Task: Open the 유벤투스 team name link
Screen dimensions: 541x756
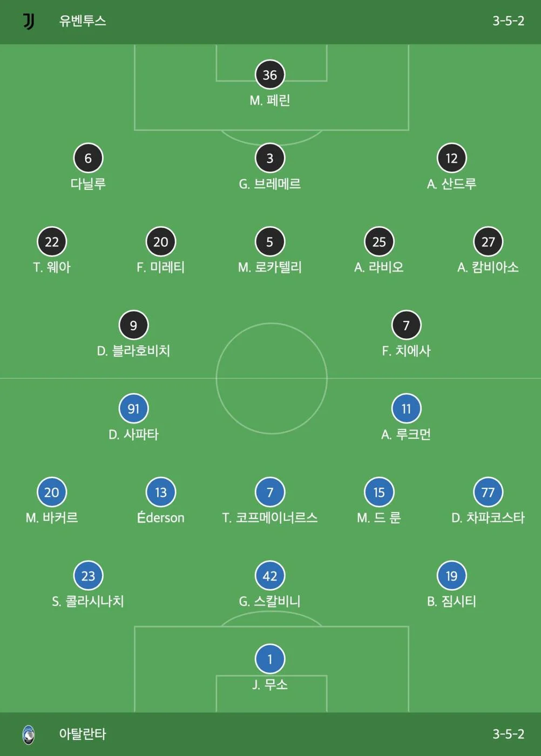Action: coord(83,21)
